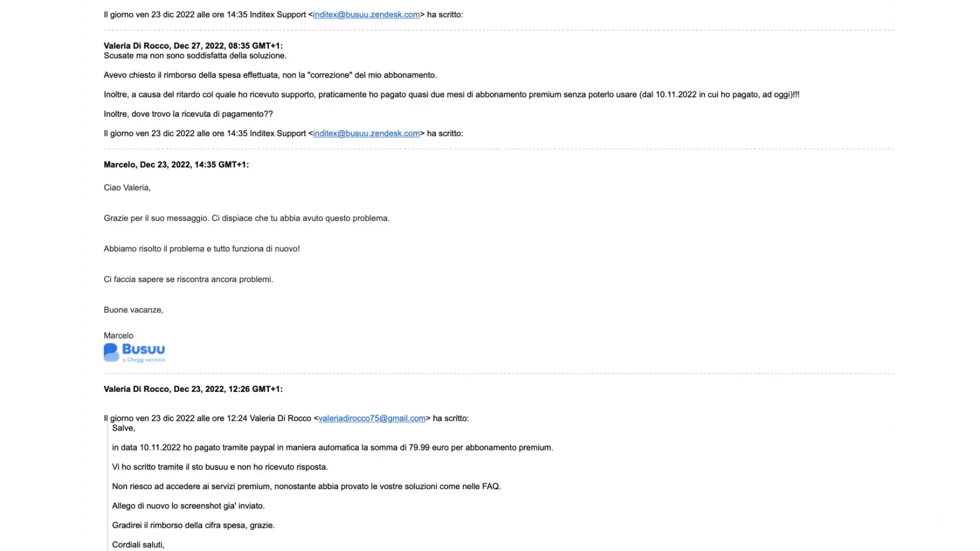Open the valeriadirocco75@gmail.com email link
This screenshot has height=551, width=980.
[x=372, y=418]
